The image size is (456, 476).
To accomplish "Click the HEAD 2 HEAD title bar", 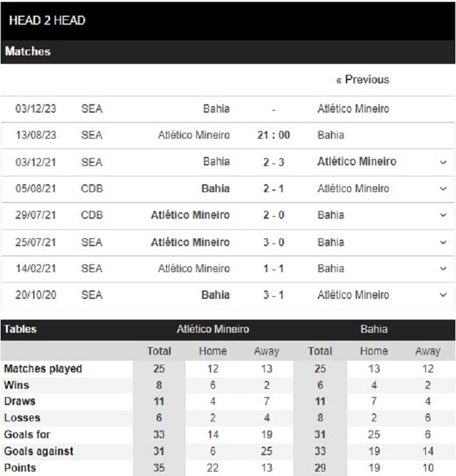I will pyautogui.click(x=228, y=21).
